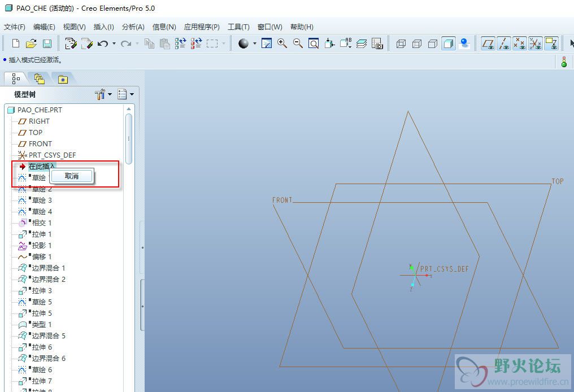574x392 pixels.
Task: Open the saved view list AB icon
Action: (346, 43)
